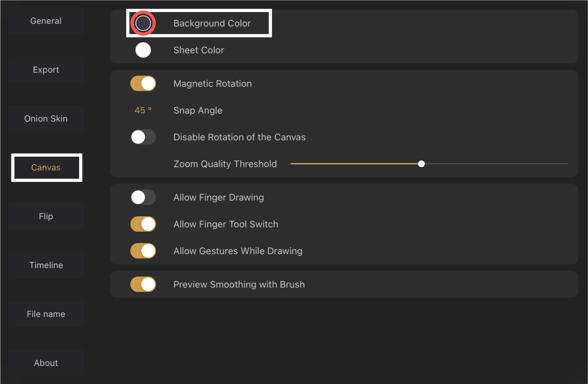
Task: Open the Flip settings section
Action: tap(46, 216)
